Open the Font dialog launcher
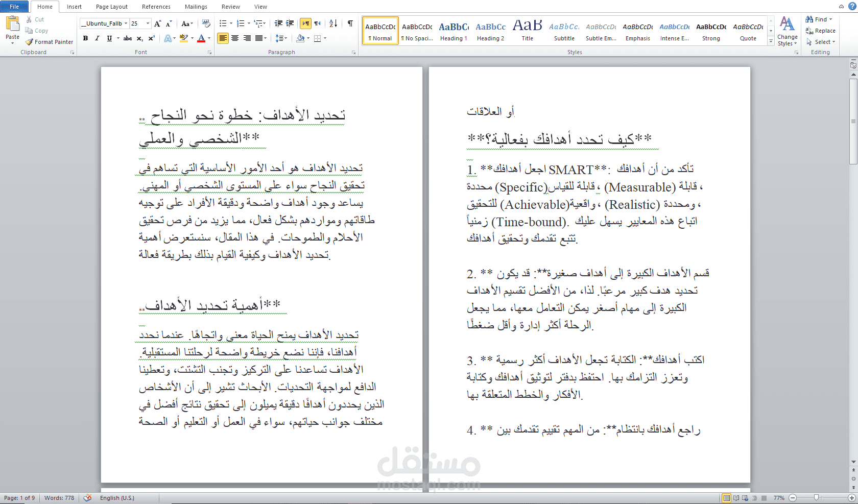Viewport: 858px width, 504px height. 210,53
